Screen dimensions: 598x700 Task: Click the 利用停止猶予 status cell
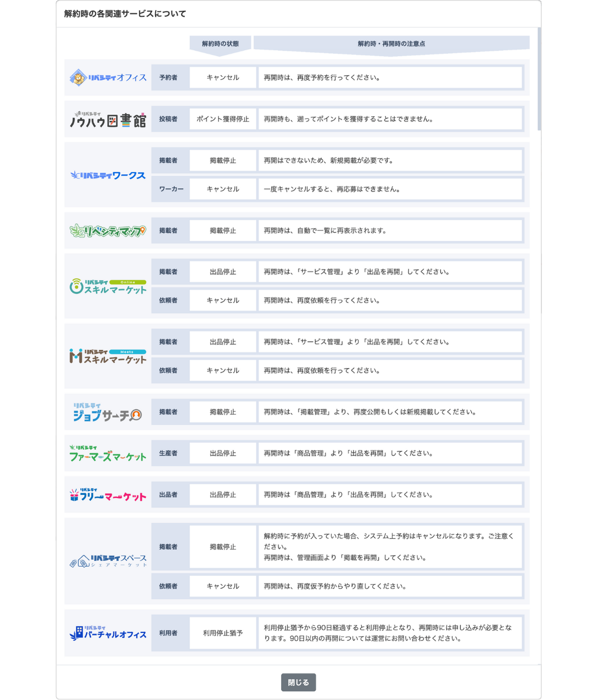pos(222,633)
